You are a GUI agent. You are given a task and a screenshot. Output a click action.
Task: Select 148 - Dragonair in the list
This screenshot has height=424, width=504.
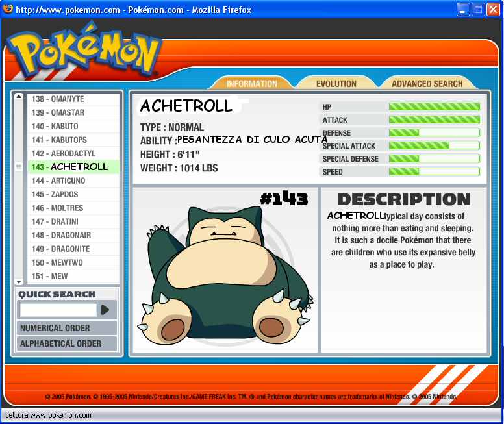click(73, 235)
